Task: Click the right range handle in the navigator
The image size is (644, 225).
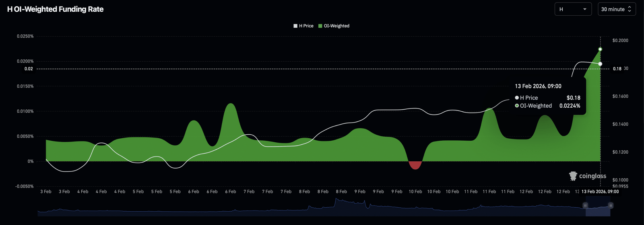Action: pos(611,206)
